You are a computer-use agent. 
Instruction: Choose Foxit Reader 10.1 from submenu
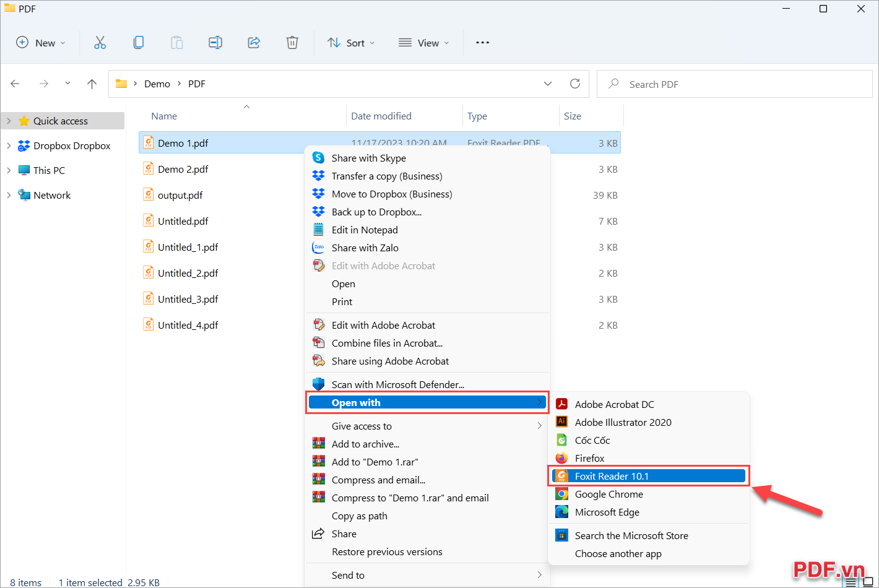pos(649,476)
